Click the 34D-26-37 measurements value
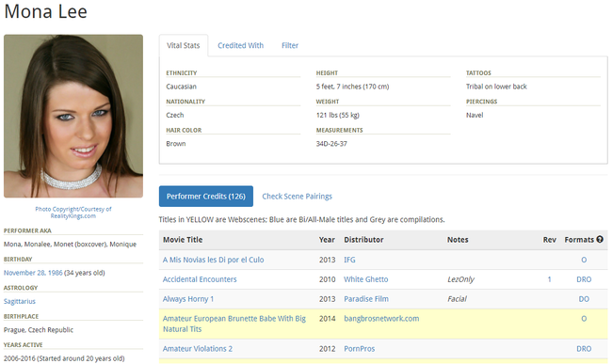Viewport: 612px width, 364px height. click(x=331, y=143)
